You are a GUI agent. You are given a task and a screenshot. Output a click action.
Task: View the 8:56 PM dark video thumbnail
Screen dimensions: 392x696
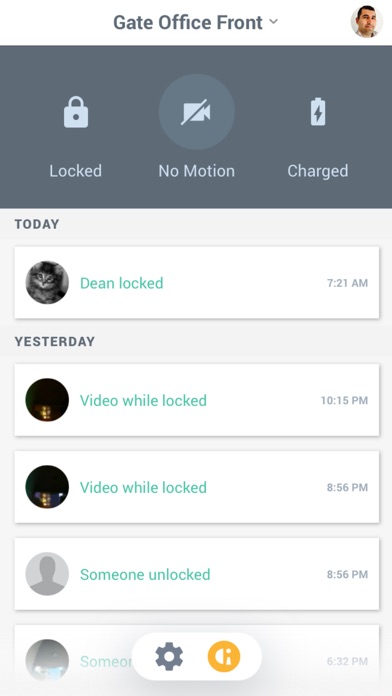47,487
